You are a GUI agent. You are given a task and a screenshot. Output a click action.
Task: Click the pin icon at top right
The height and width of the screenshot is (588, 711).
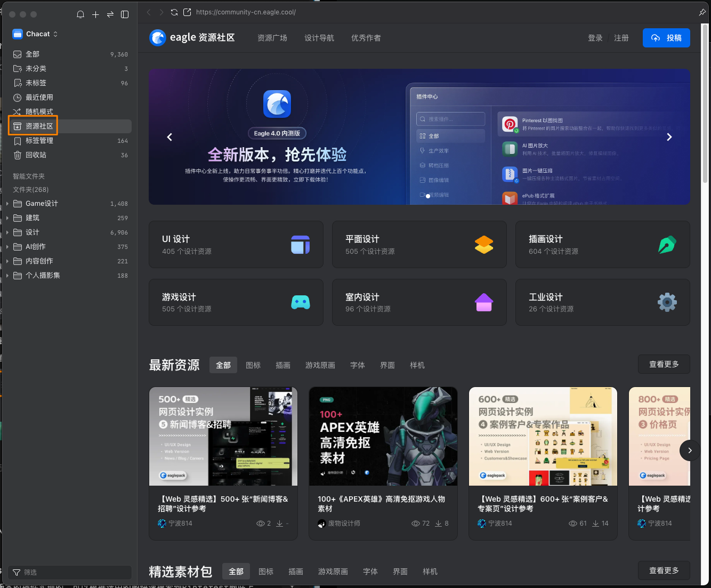[x=702, y=12]
